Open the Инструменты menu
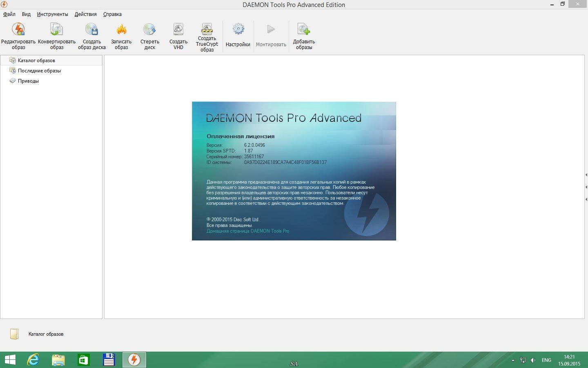This screenshot has height=368, width=588. 53,14
